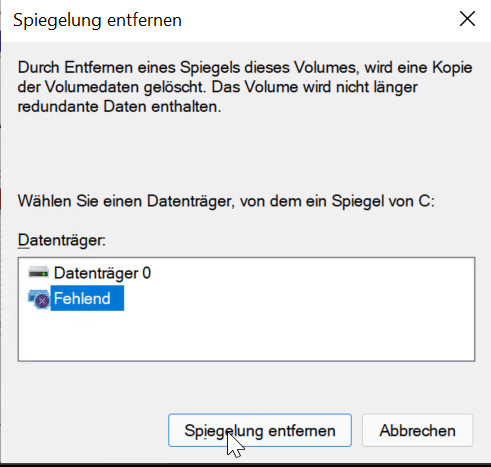Click the dialog title text Spiegelung entfernen
Viewport: 491px width, 467px height.
tap(97, 20)
